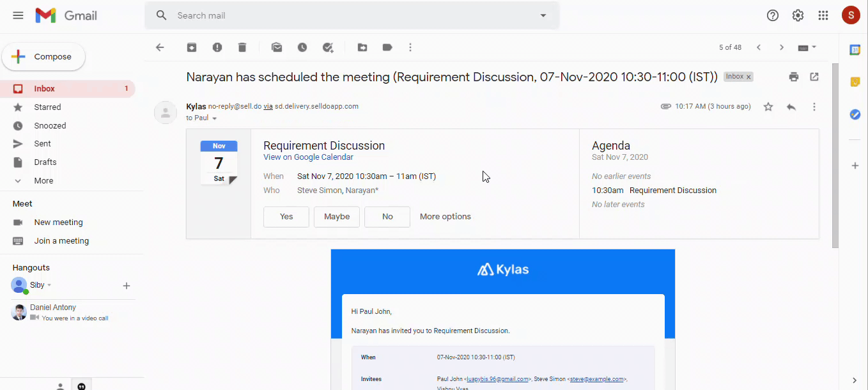This screenshot has height=390, width=868.
Task: Go to the older email arrow
Action: point(781,47)
